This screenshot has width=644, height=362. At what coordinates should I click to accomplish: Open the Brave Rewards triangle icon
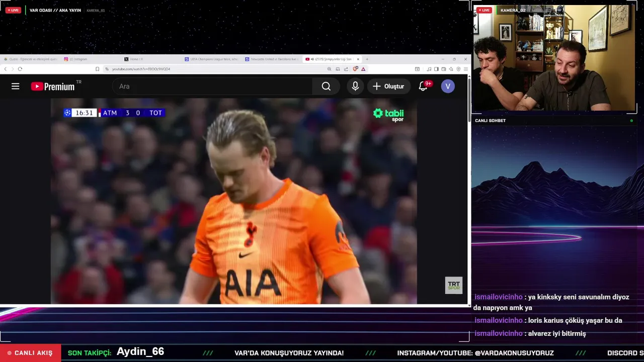[363, 69]
